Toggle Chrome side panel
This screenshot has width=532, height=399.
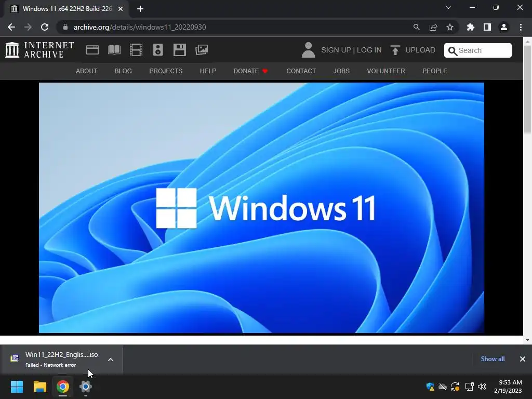(x=487, y=27)
